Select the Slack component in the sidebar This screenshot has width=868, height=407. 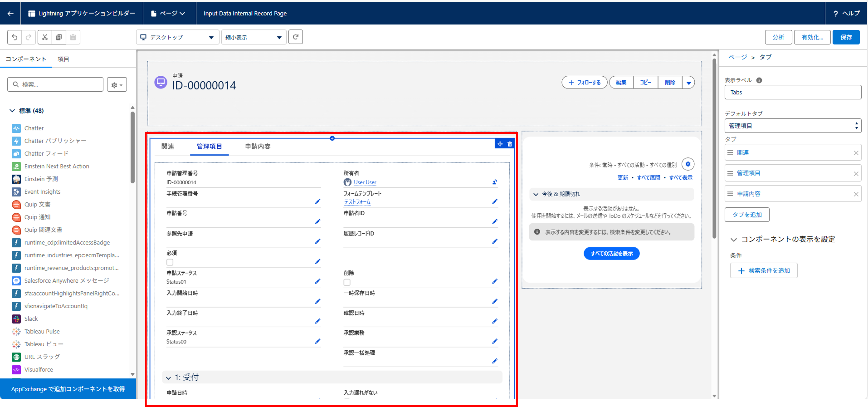[31, 319]
